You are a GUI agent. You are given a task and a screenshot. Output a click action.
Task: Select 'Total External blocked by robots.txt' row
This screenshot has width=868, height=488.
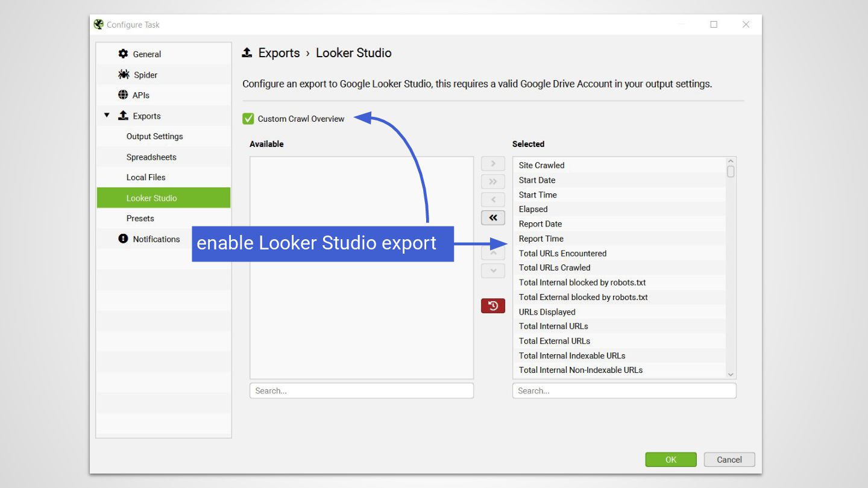(x=620, y=297)
